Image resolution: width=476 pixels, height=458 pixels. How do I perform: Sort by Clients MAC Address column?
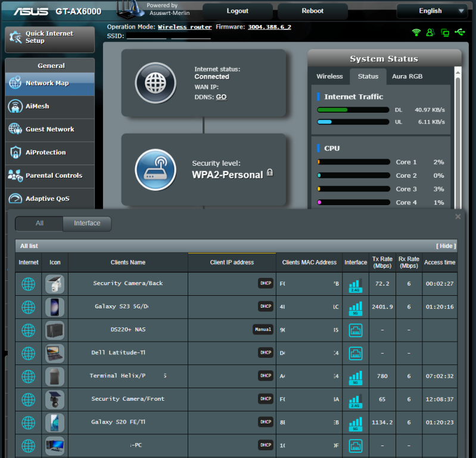coord(309,262)
